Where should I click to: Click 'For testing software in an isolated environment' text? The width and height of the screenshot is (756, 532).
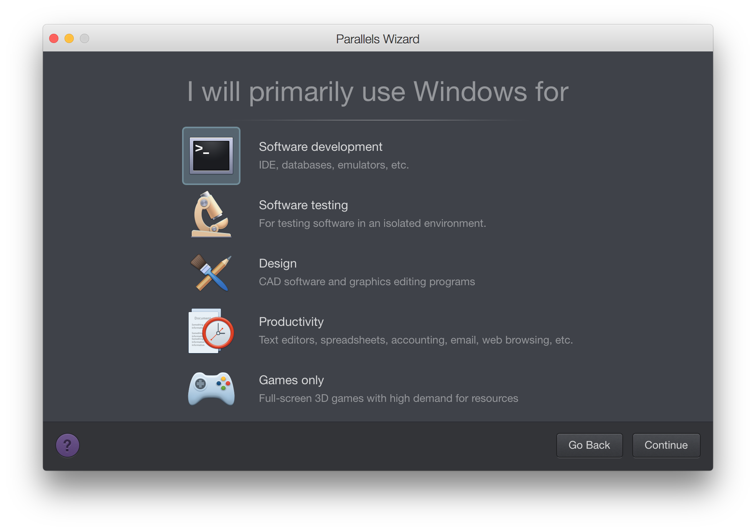point(372,223)
